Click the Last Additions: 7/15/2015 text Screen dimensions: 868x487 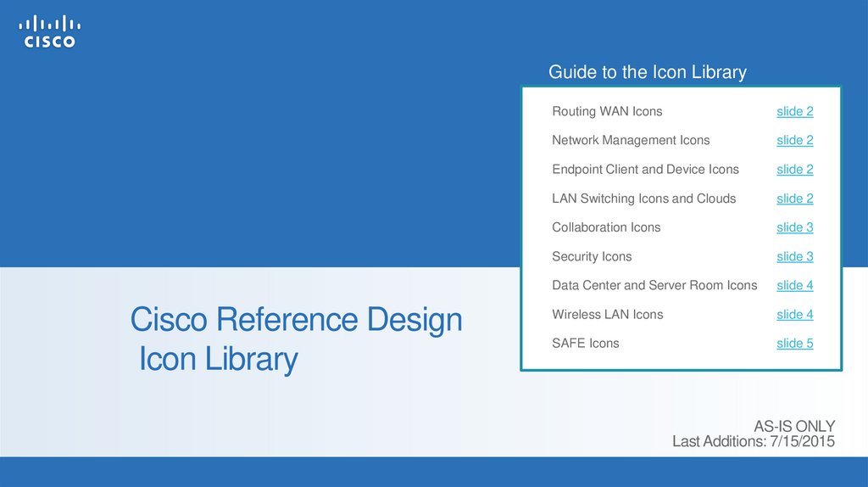754,441
